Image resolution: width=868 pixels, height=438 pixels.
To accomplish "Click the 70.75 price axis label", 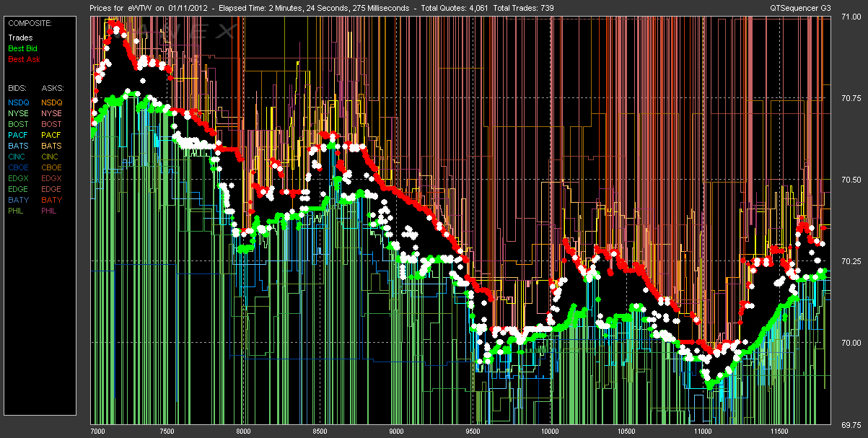I will point(851,99).
